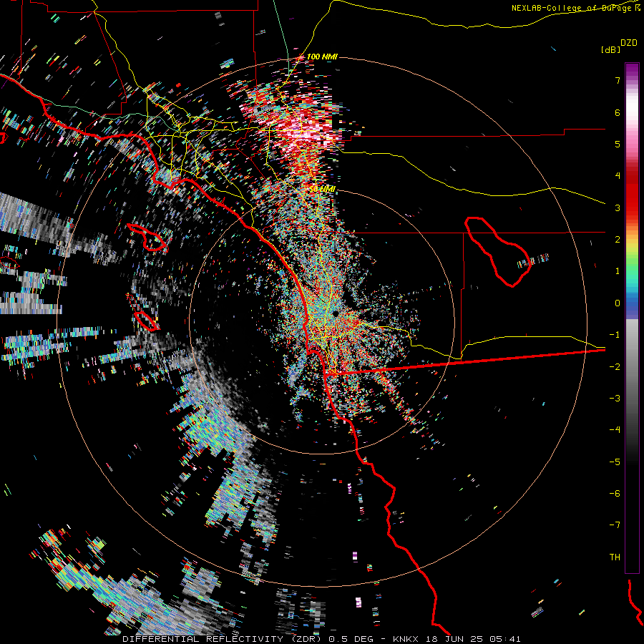Screen dimensions: 644x644
Task: Click the 0 value on color scale
Action: [x=618, y=303]
